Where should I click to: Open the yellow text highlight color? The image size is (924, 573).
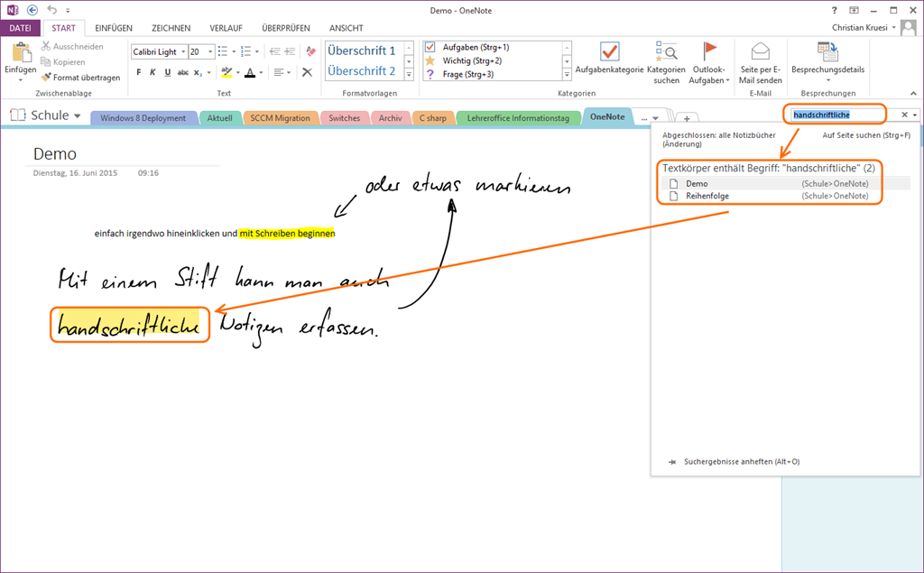(227, 72)
